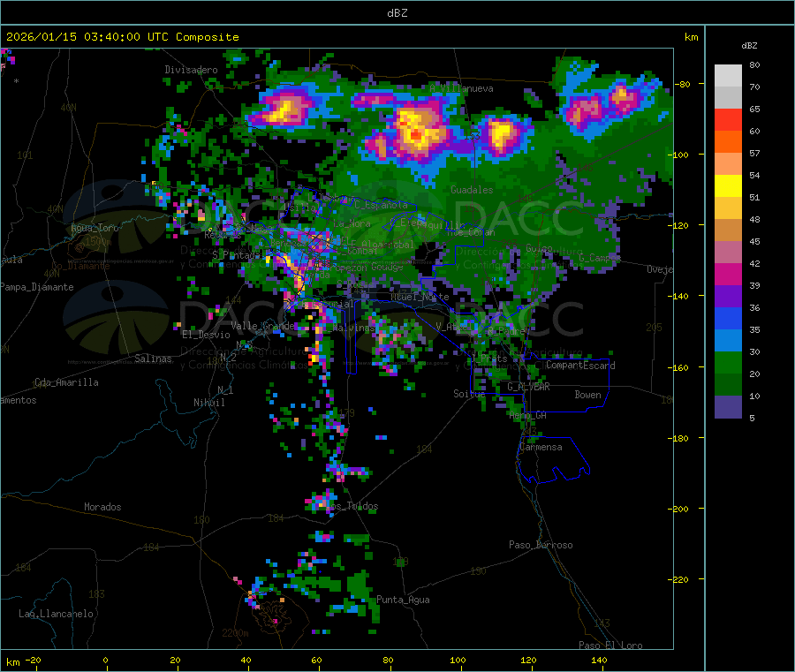The width and height of the screenshot is (795, 672).
Task: Click the Punta_Agua location label
Action: (403, 600)
